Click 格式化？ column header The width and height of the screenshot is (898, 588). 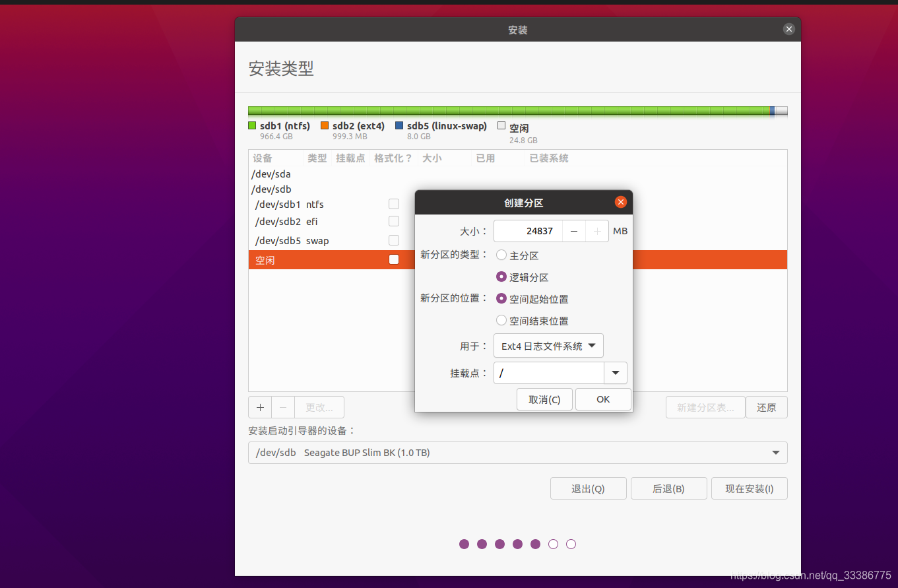click(x=393, y=158)
